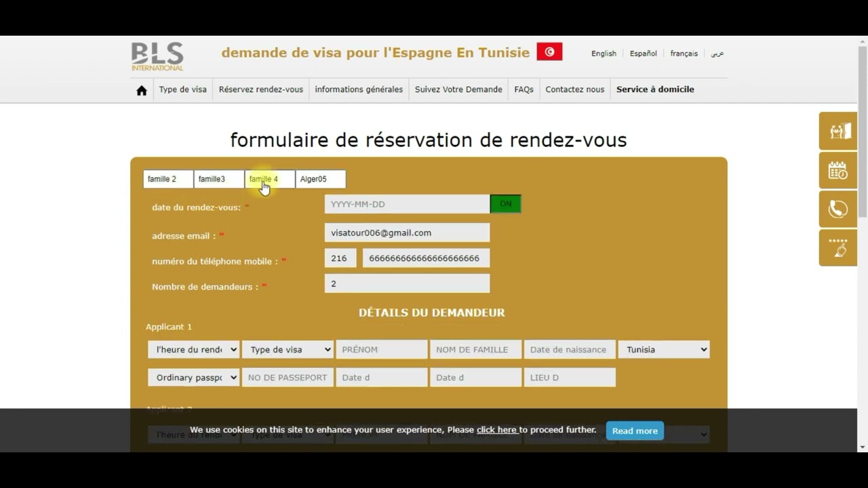This screenshot has width=868, height=488.
Task: Open Service à domicile menu item
Action: 655,89
